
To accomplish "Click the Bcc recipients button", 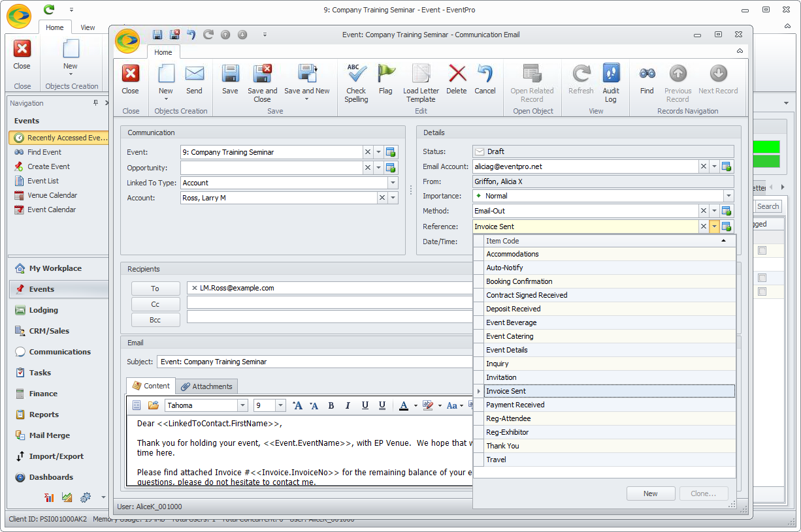I will tap(155, 320).
